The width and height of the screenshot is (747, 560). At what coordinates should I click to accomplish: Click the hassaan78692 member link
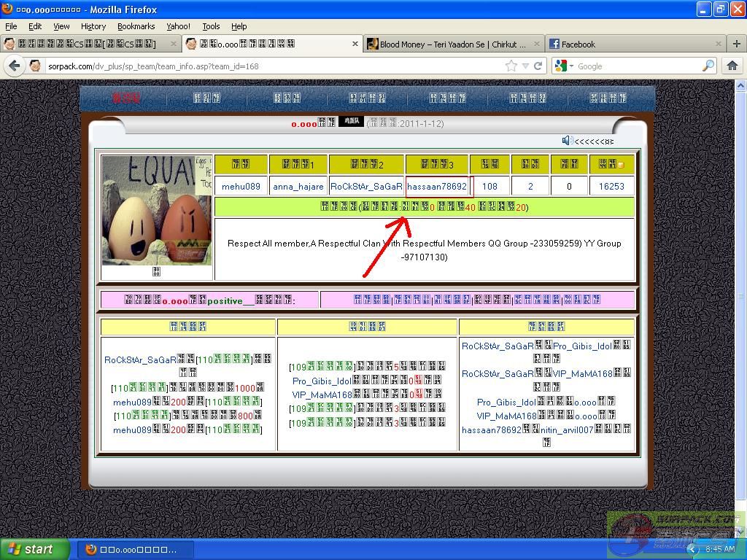pos(437,186)
